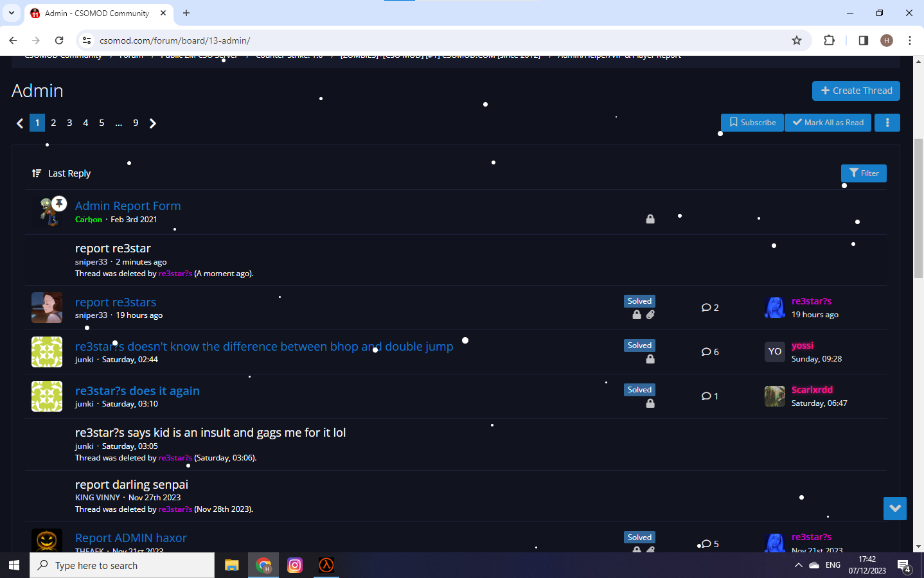Open the Admin Report Form thread
924x578 pixels.
128,206
